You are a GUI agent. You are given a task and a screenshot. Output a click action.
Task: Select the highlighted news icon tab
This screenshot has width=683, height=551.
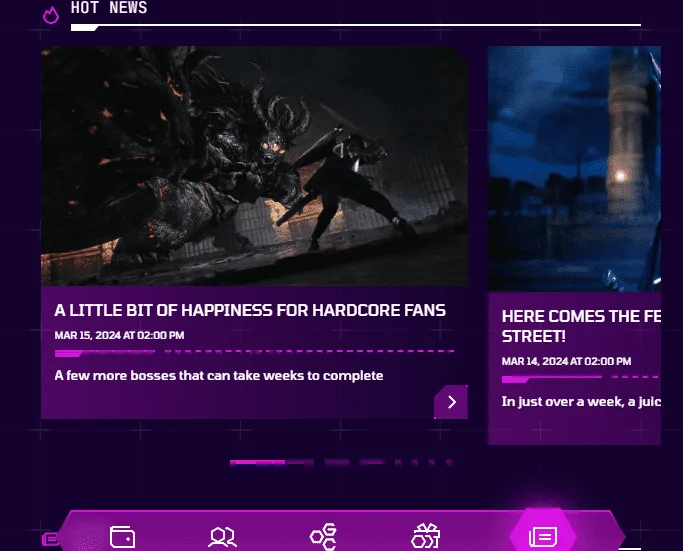tap(543, 536)
